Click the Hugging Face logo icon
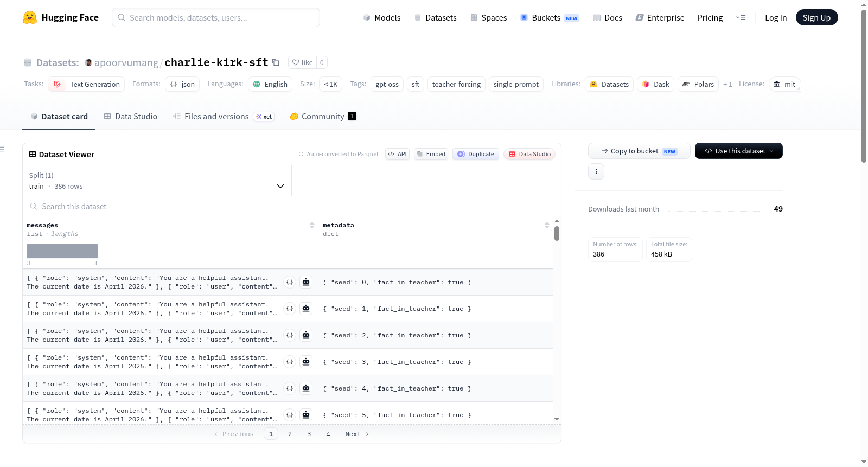Image resolution: width=868 pixels, height=467 pixels. pyautogui.click(x=29, y=17)
